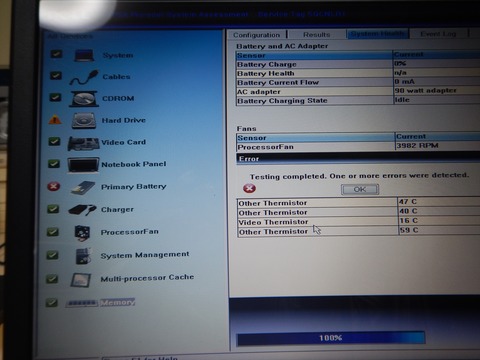Select the ProcessorFan icon

coord(82,233)
